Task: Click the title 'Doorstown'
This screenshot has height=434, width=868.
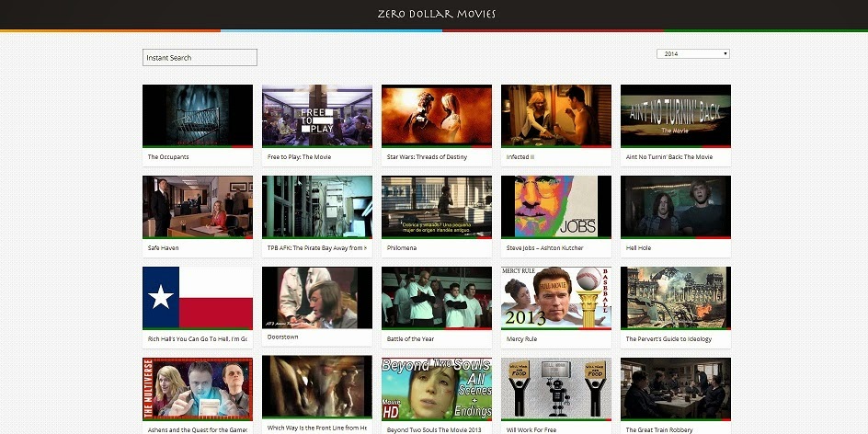Action: (283, 337)
